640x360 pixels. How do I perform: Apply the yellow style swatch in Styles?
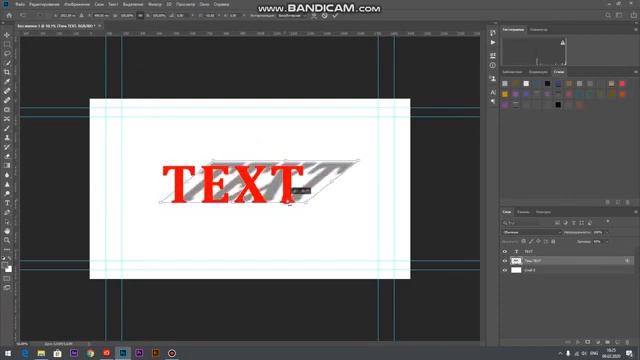point(505,94)
